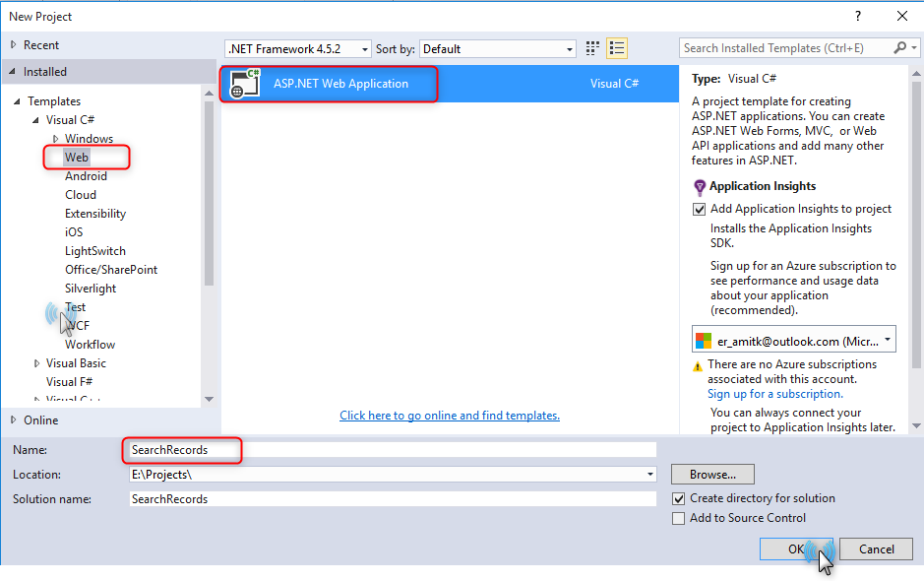Select the Test template category
This screenshot has width=924, height=581.
coord(76,307)
